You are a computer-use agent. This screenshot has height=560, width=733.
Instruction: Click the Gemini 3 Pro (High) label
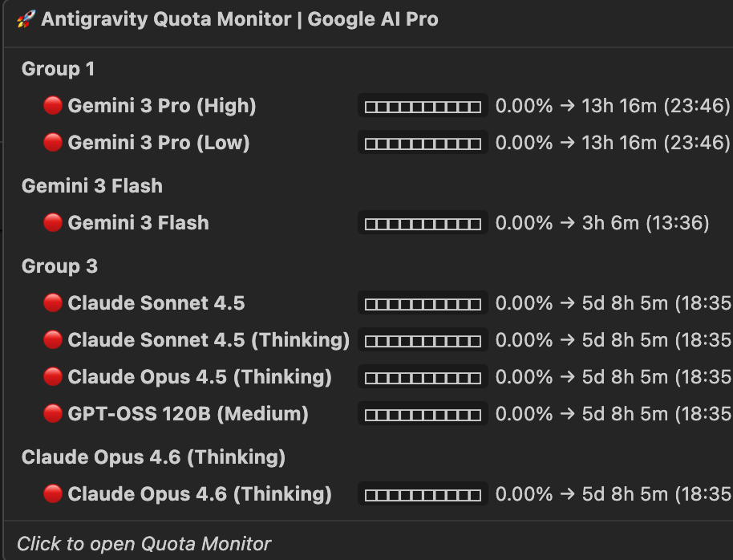coord(162,106)
